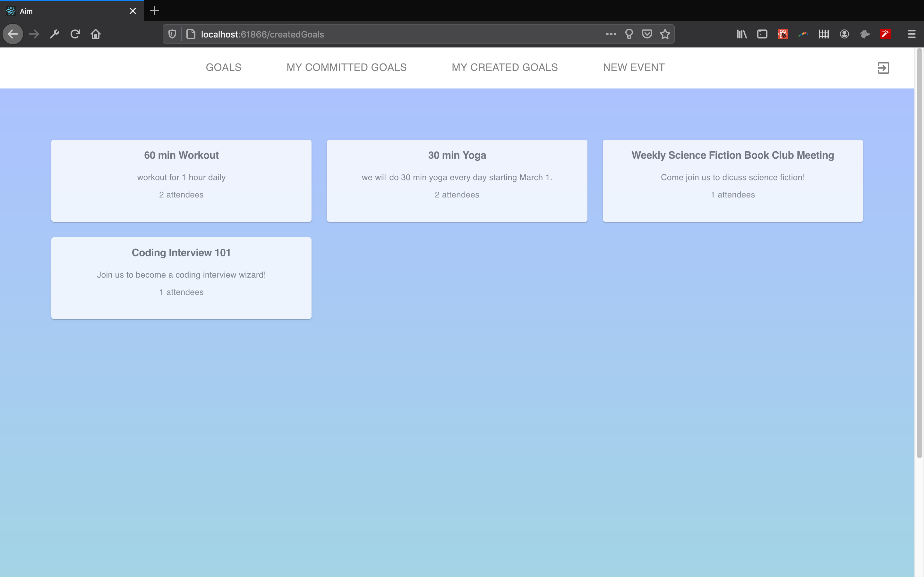Open the Firefox account icon
Screen dimensions: 924x577
(x=844, y=34)
